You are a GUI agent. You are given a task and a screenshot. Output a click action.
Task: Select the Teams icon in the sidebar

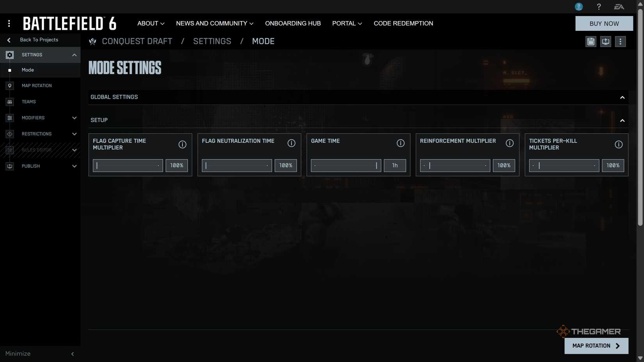[x=9, y=101]
